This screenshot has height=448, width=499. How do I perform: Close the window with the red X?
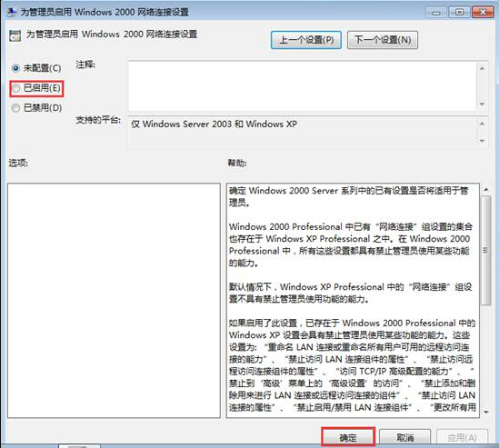(x=483, y=13)
